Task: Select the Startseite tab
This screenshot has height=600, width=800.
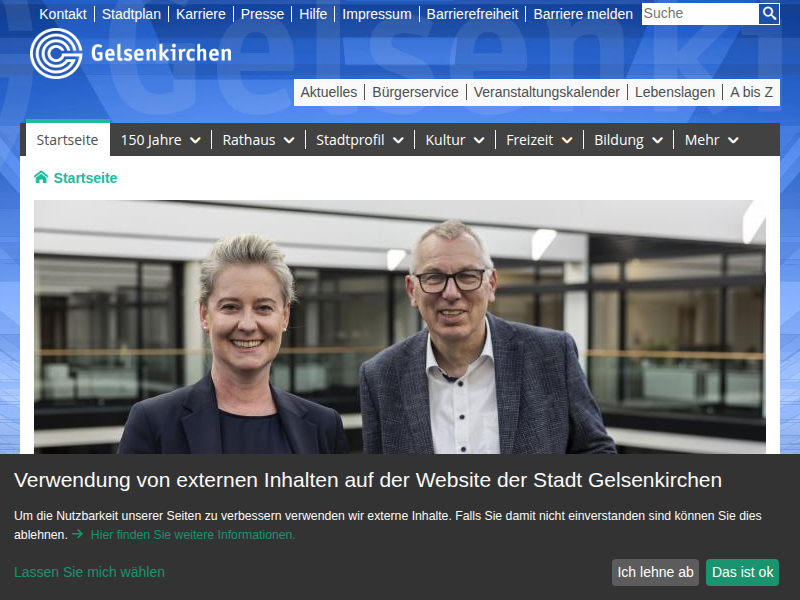Action: (67, 139)
